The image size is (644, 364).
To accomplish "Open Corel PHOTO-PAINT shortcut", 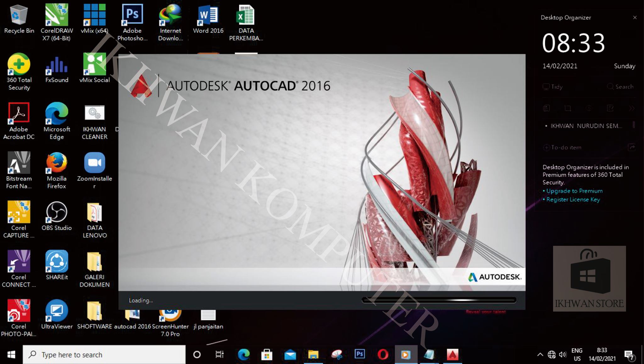I will pyautogui.click(x=19, y=318).
